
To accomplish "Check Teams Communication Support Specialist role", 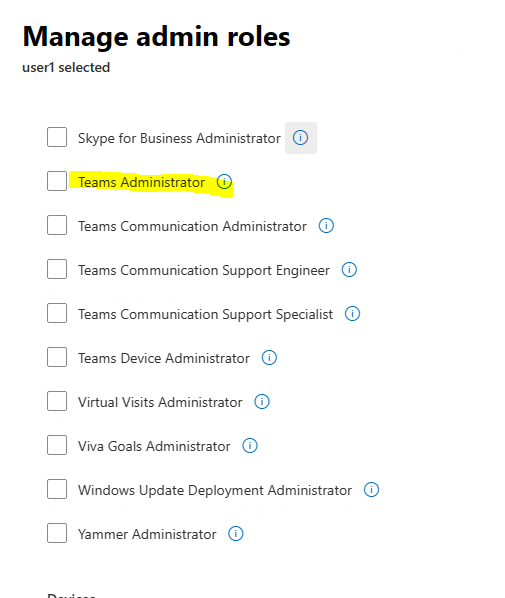I will click(x=57, y=313).
